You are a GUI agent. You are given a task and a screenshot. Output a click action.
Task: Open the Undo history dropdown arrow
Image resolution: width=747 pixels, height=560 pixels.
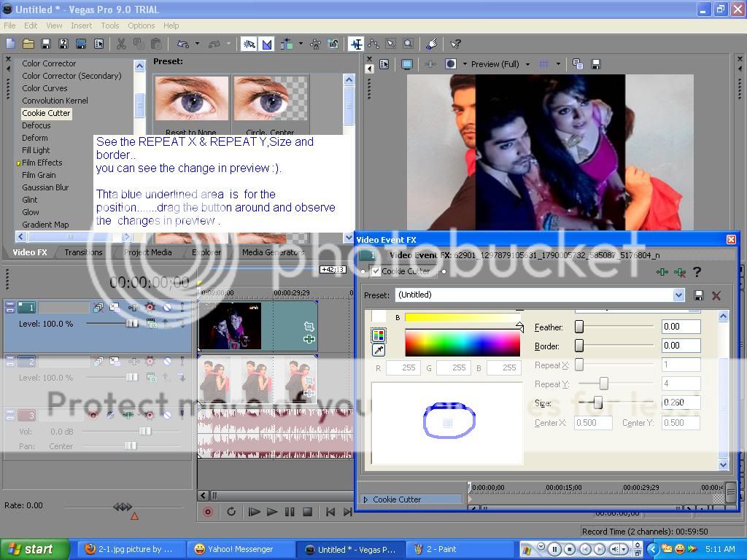pyautogui.click(x=197, y=44)
